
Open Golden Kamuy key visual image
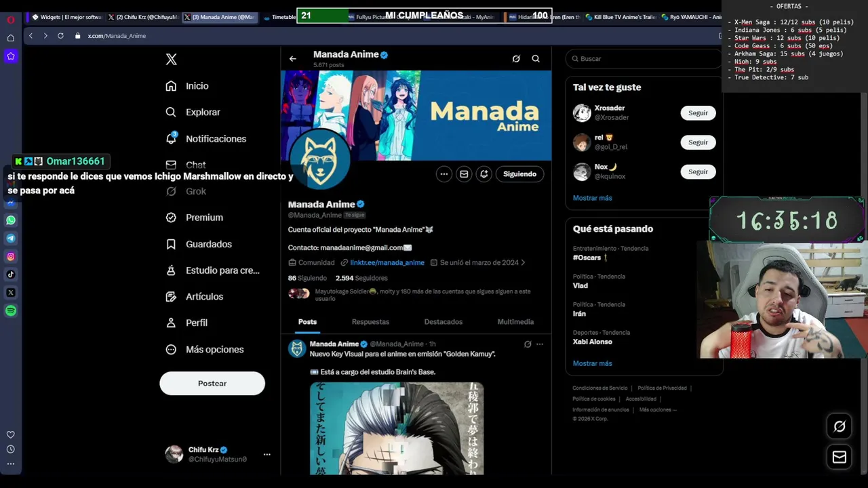pyautogui.click(x=397, y=428)
